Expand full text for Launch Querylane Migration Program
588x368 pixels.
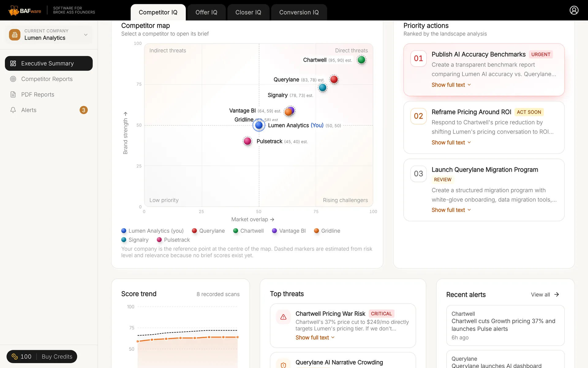point(451,210)
